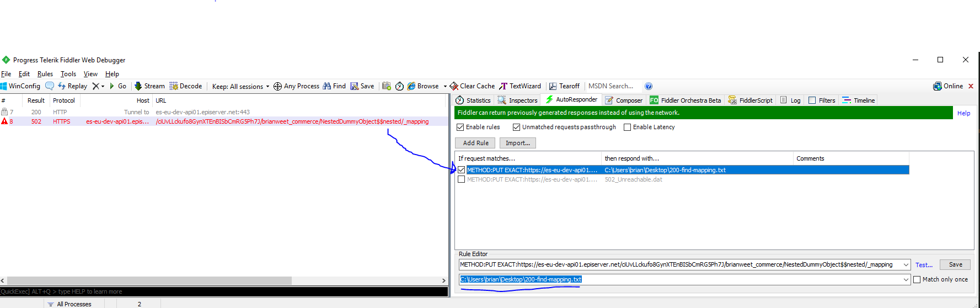Switch to the Timeline tab
980x308 pixels.
click(859, 100)
